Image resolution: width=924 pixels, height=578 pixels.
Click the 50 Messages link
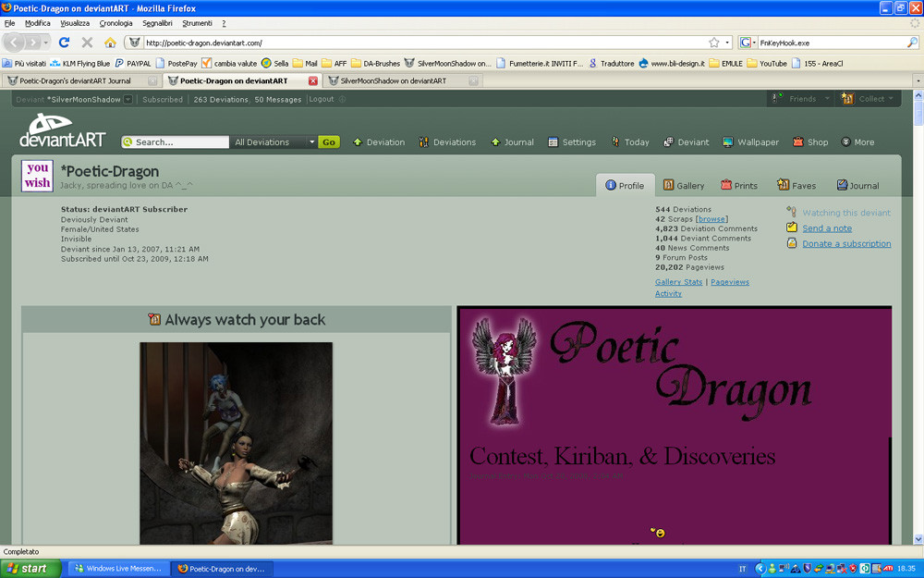277,99
